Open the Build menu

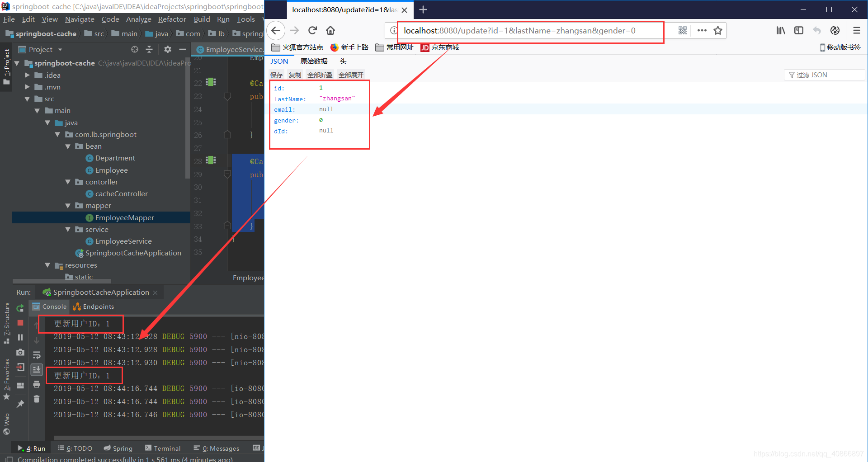202,19
